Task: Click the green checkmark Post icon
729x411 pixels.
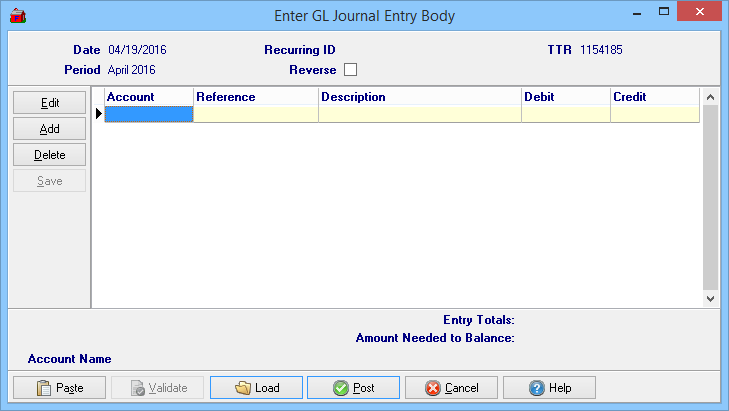Action: (x=340, y=388)
